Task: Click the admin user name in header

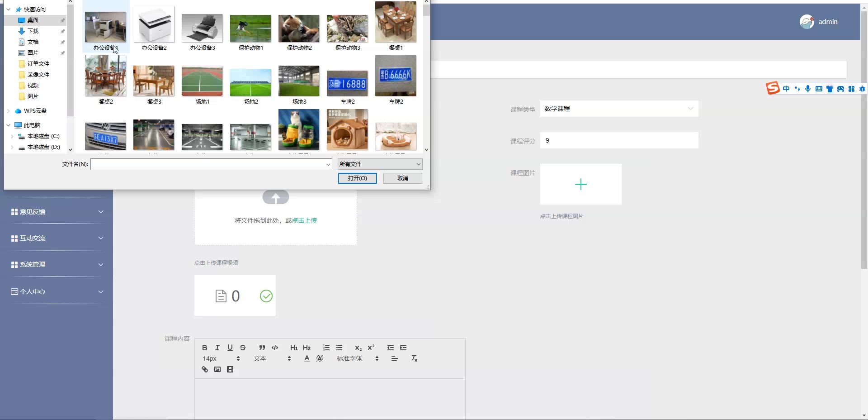Action: tap(828, 22)
